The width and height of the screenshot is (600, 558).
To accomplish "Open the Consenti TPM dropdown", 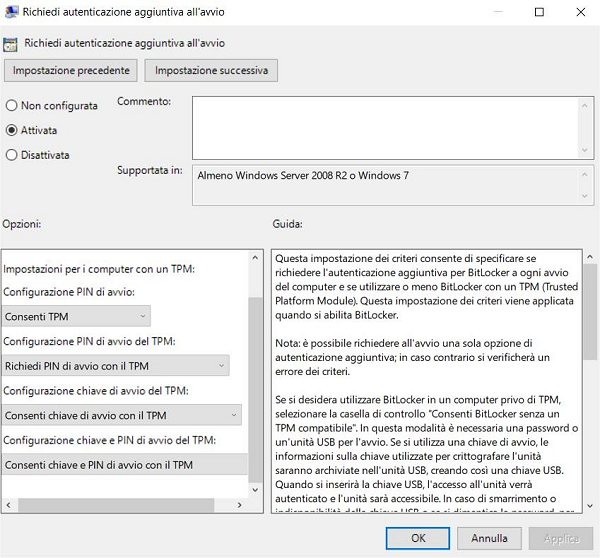I will [76, 317].
